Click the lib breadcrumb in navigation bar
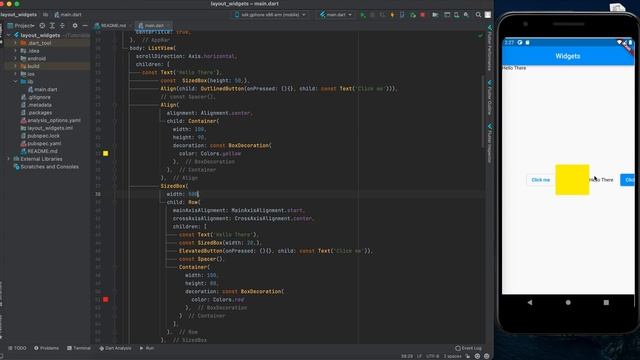This screenshot has width=640, height=360. (x=45, y=14)
